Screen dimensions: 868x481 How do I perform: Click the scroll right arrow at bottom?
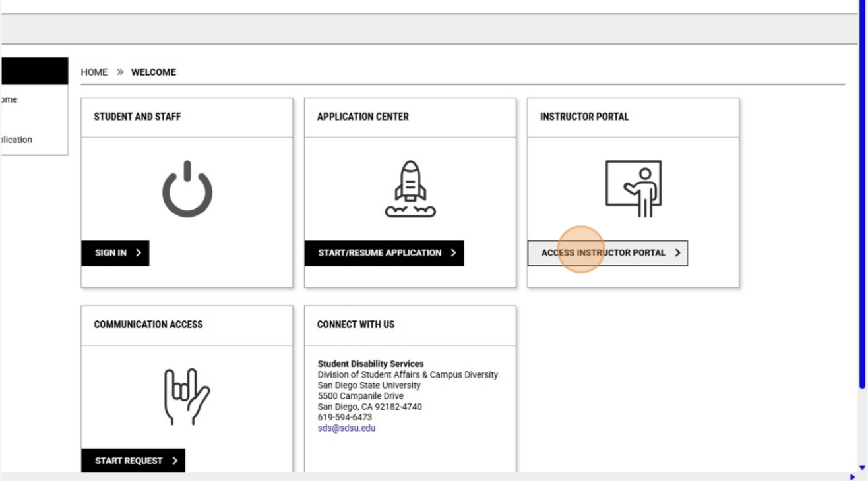(853, 477)
